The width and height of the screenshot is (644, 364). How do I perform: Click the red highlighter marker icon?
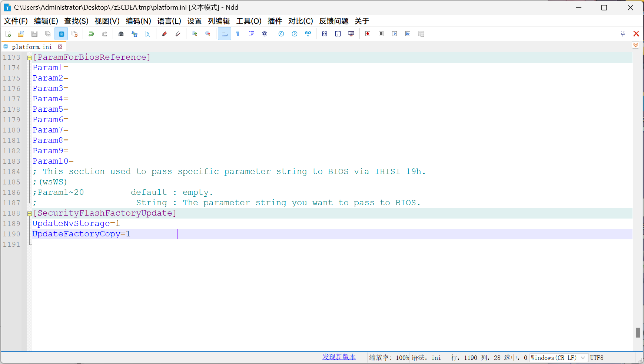165,34
